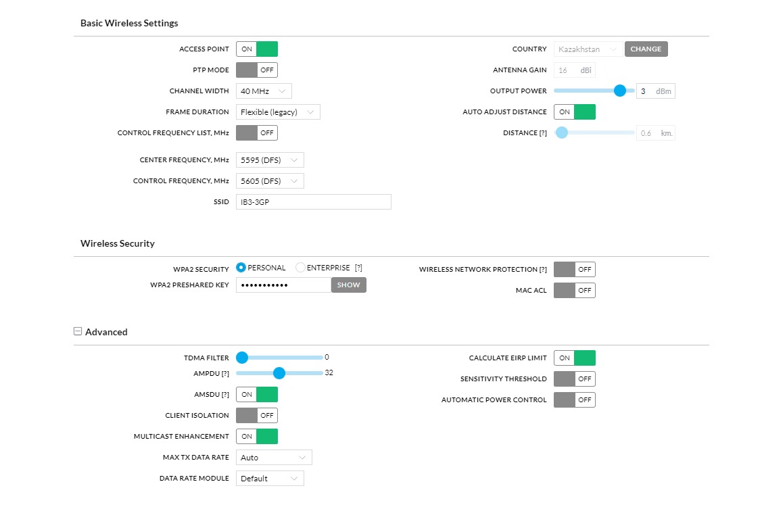762x532 pixels.
Task: Select the Enterprise WPA2 radio button
Action: click(x=301, y=268)
